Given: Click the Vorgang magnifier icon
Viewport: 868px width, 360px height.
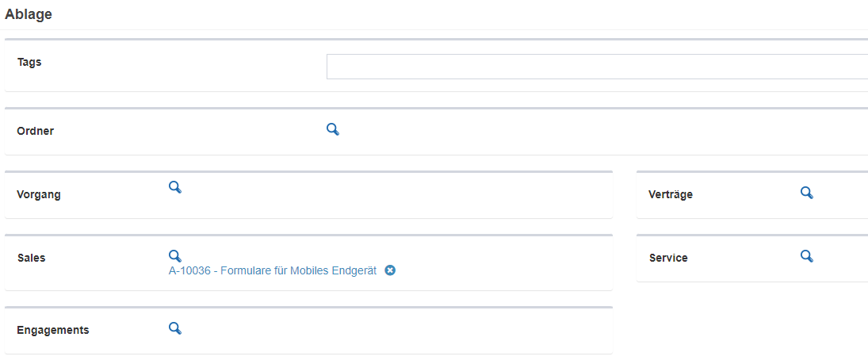Looking at the screenshot, I should (x=175, y=187).
